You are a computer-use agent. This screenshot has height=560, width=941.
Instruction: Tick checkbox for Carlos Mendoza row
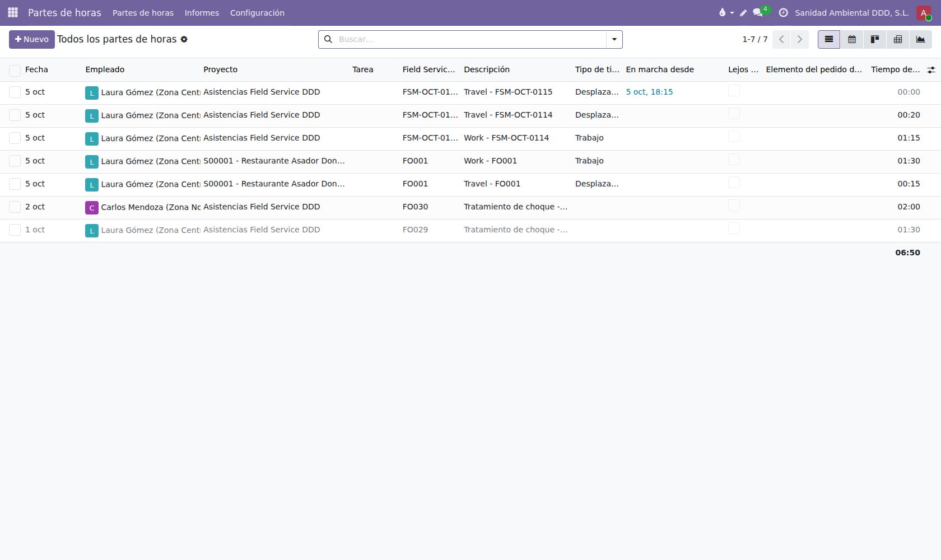(x=15, y=207)
